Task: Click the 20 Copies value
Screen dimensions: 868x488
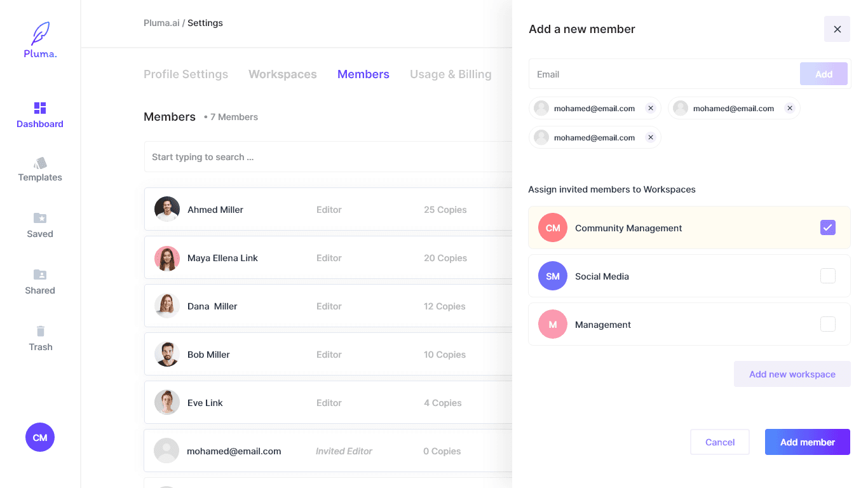Action: 445,258
